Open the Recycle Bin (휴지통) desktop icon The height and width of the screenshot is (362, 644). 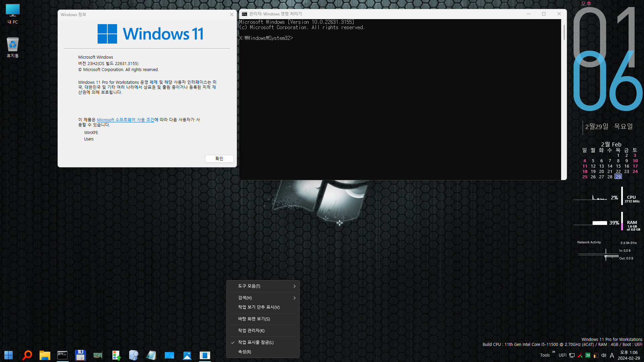pos(13,47)
